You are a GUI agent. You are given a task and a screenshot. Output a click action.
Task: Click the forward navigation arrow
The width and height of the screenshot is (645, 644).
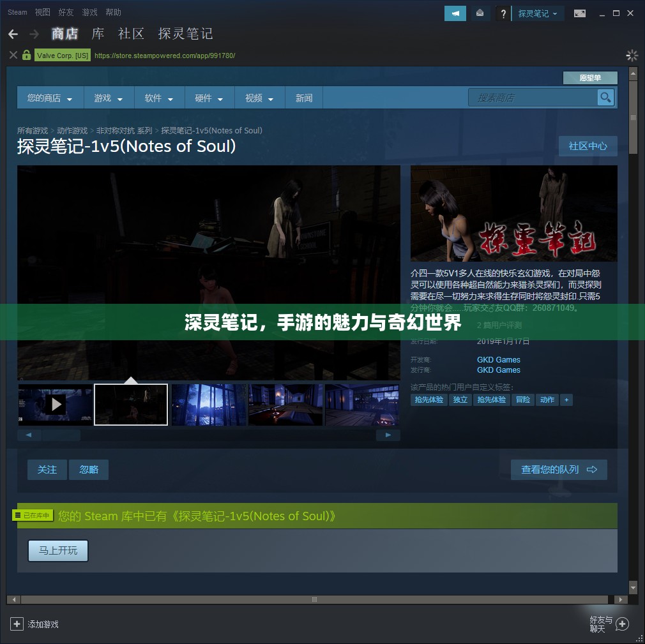(34, 34)
